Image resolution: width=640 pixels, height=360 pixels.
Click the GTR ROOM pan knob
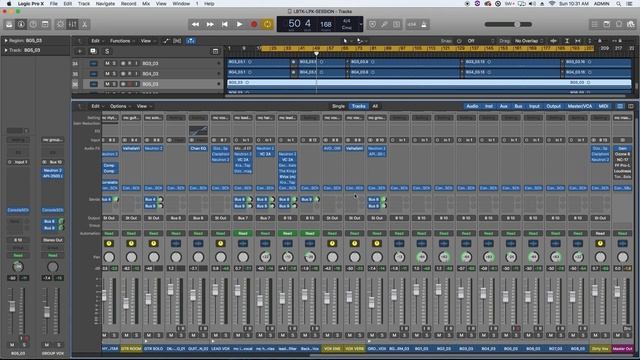[x=131, y=257]
